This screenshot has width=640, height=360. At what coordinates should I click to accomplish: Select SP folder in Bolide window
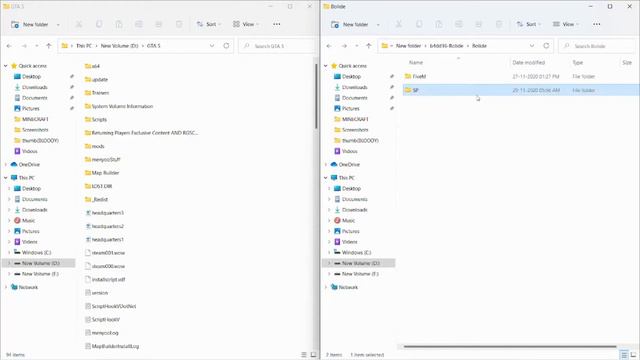click(x=521, y=90)
